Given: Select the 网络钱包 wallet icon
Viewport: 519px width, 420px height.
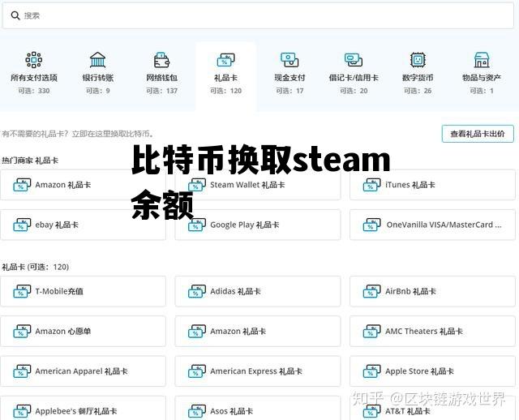Looking at the screenshot, I should coord(161,60).
